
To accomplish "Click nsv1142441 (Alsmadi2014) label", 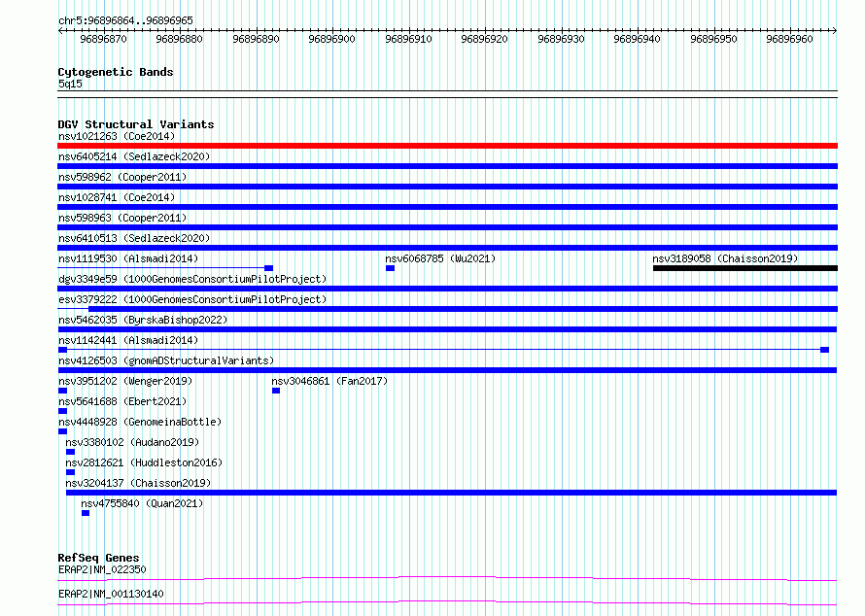I will tap(128, 340).
